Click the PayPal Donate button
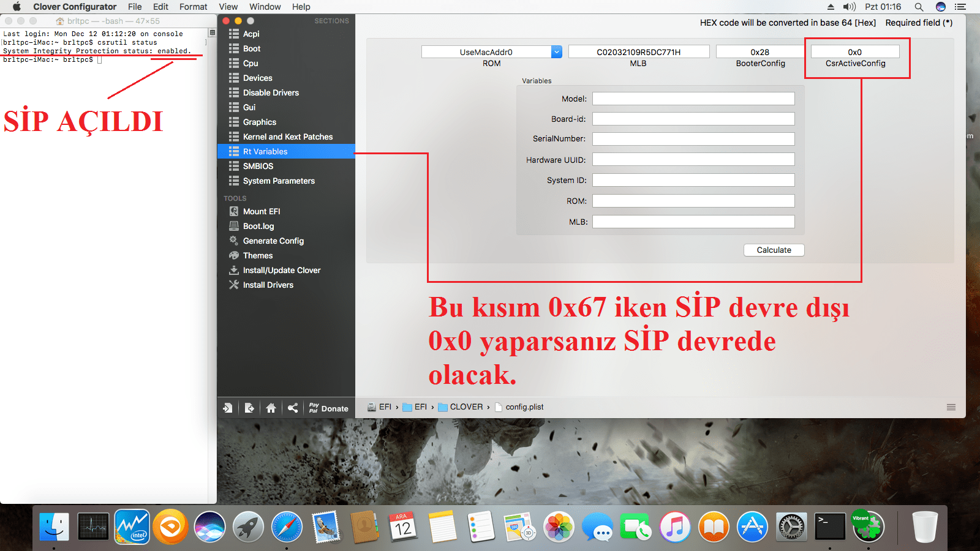The image size is (980, 551). [329, 408]
